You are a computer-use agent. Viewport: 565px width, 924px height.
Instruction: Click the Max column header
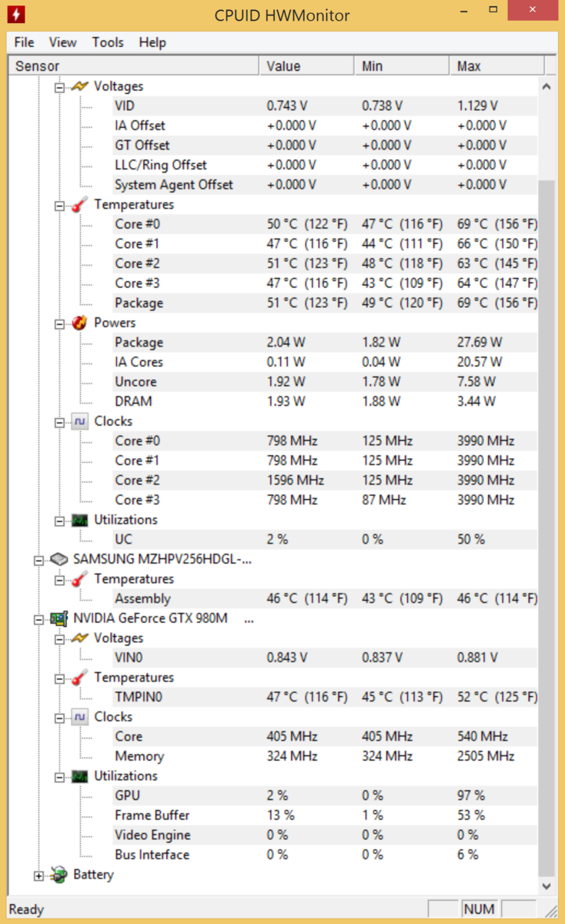click(x=496, y=66)
